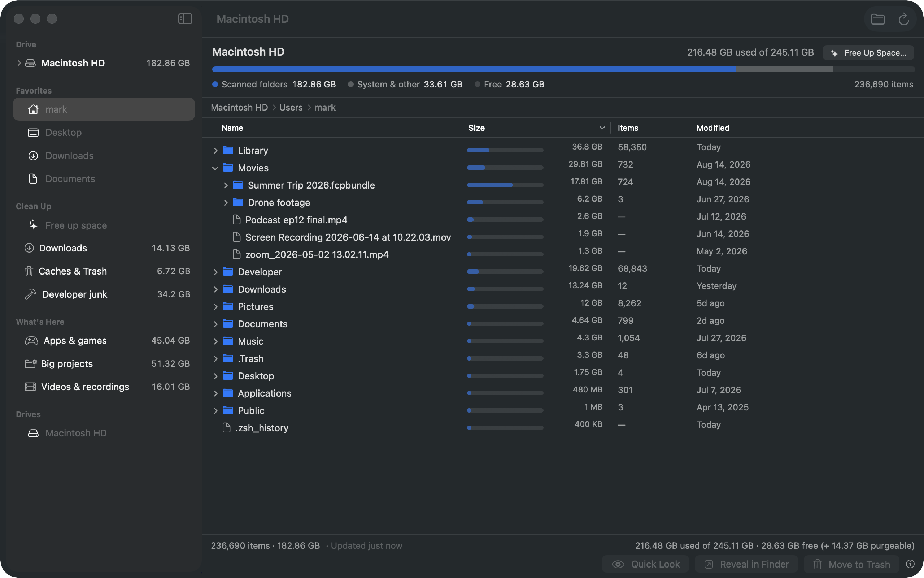Click the folder-gear icon for Big projects
Image resolution: width=924 pixels, height=578 pixels.
click(x=31, y=363)
